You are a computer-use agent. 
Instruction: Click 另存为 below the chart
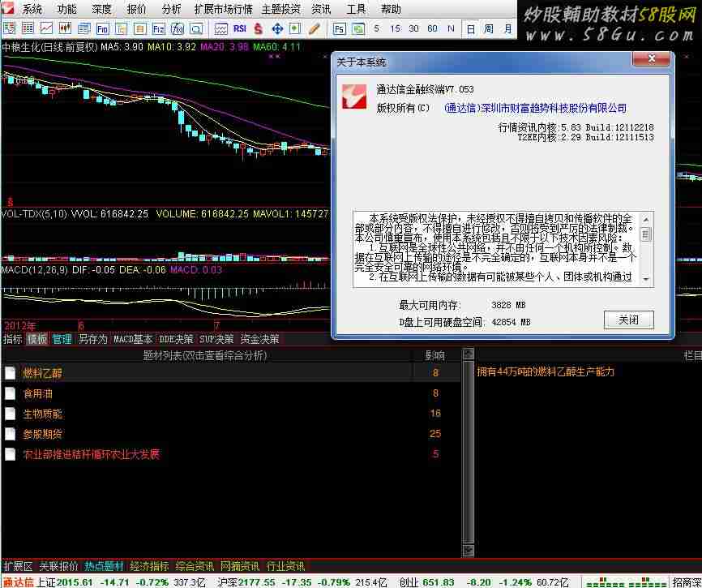coord(92,339)
